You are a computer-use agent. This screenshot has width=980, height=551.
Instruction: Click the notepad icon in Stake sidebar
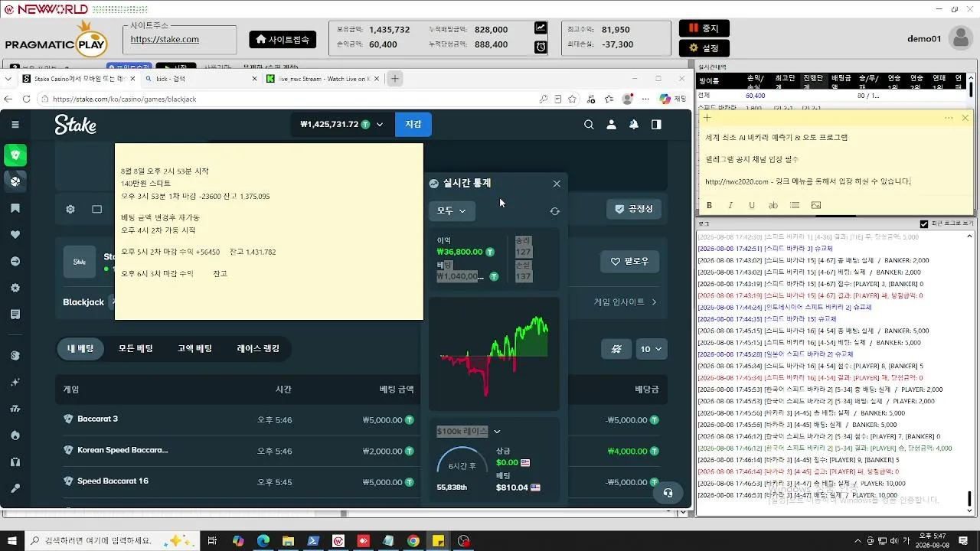pos(15,315)
